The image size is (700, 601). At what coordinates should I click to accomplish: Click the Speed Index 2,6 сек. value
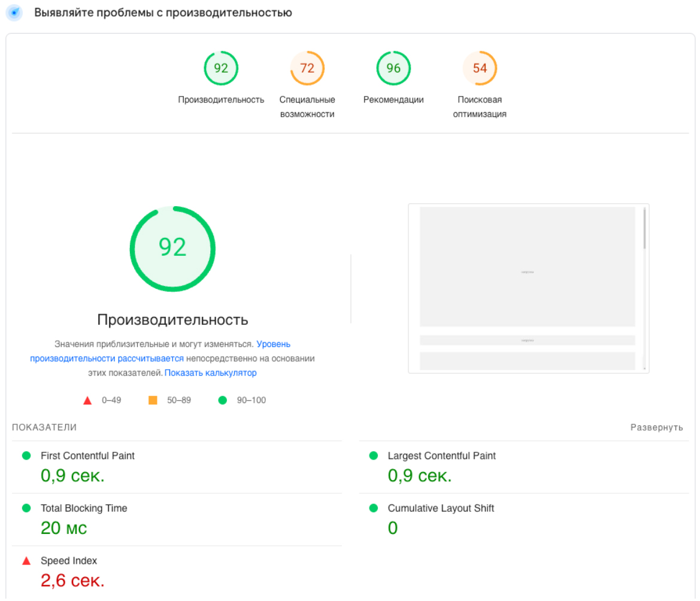pos(72,580)
